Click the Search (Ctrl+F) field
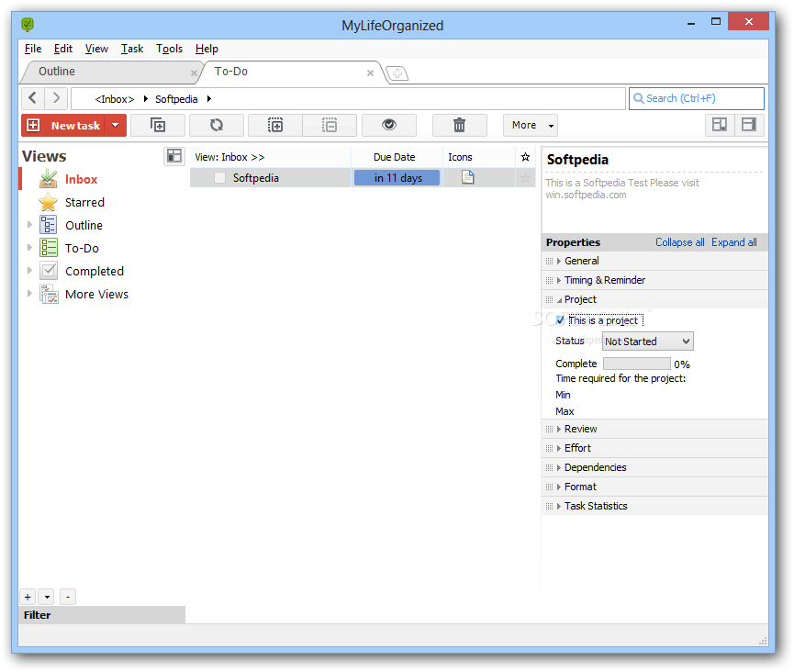 (x=697, y=98)
